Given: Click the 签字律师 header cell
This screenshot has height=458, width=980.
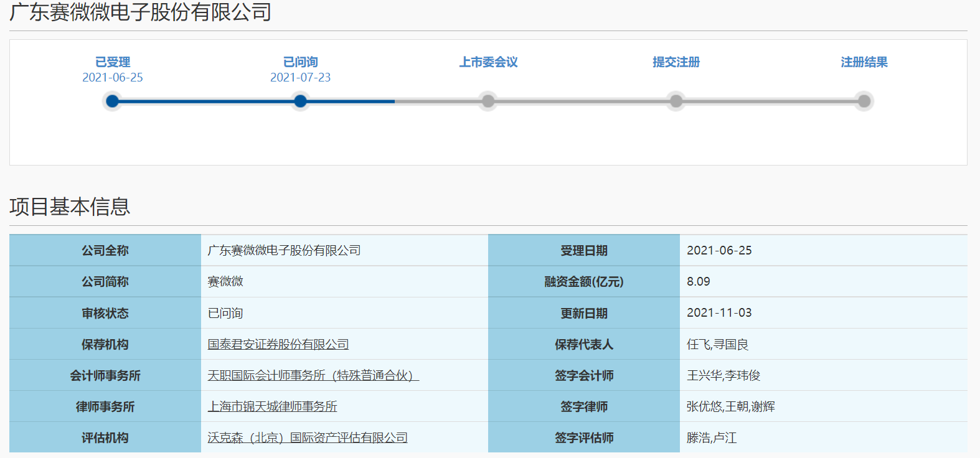Looking at the screenshot, I should tap(584, 406).
